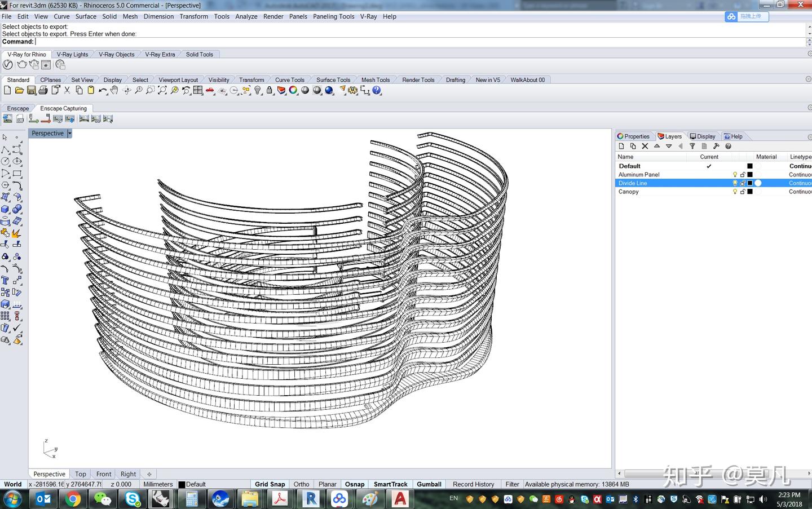Click the Save file icon in Standard toolbar

click(x=32, y=90)
